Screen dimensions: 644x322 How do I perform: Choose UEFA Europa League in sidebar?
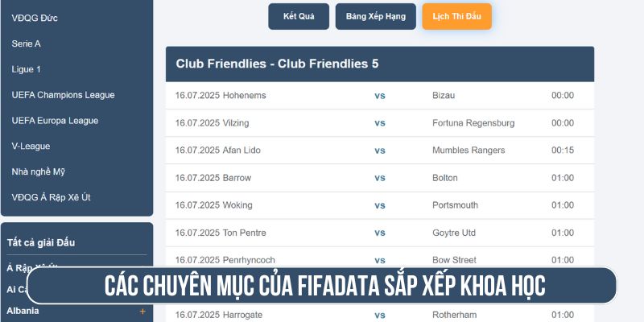(56, 121)
